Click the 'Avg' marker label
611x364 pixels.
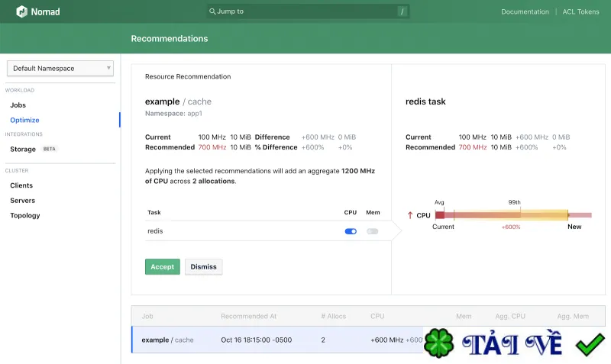click(x=439, y=202)
